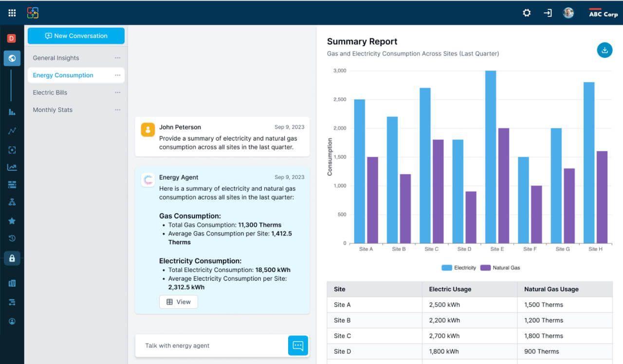Click the Consumption y-axis label
The image size is (623, 364).
coord(330,157)
